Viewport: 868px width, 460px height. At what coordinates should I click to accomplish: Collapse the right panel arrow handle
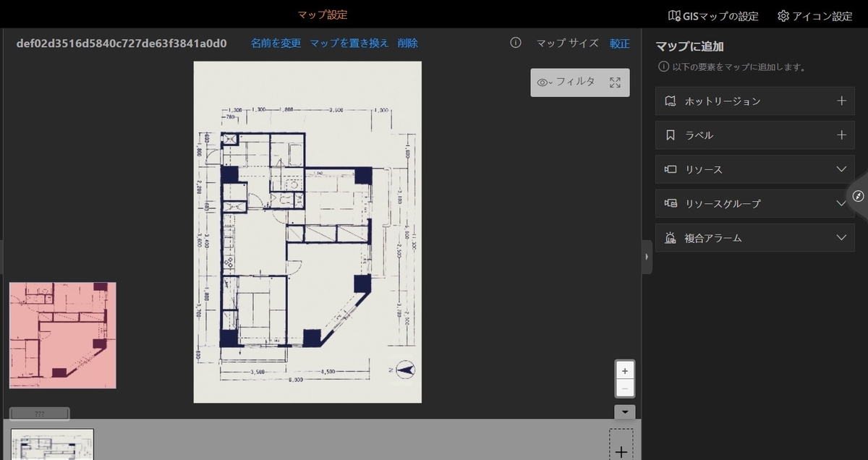pos(647,257)
